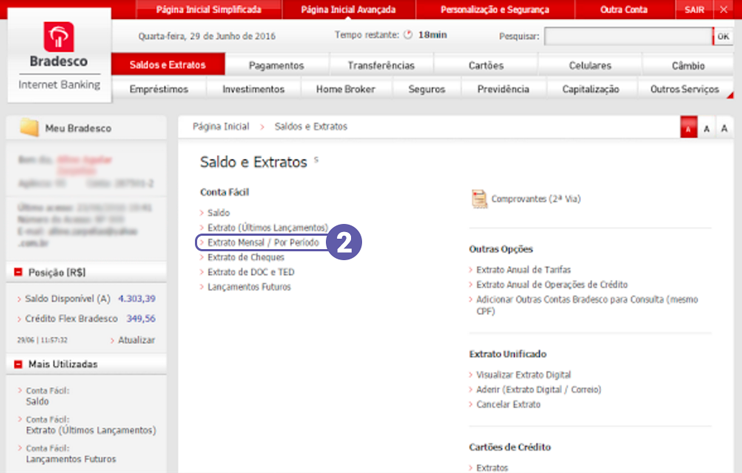Open Extrato Mensal / Por Período
The height and width of the screenshot is (473, 742).
(x=263, y=243)
